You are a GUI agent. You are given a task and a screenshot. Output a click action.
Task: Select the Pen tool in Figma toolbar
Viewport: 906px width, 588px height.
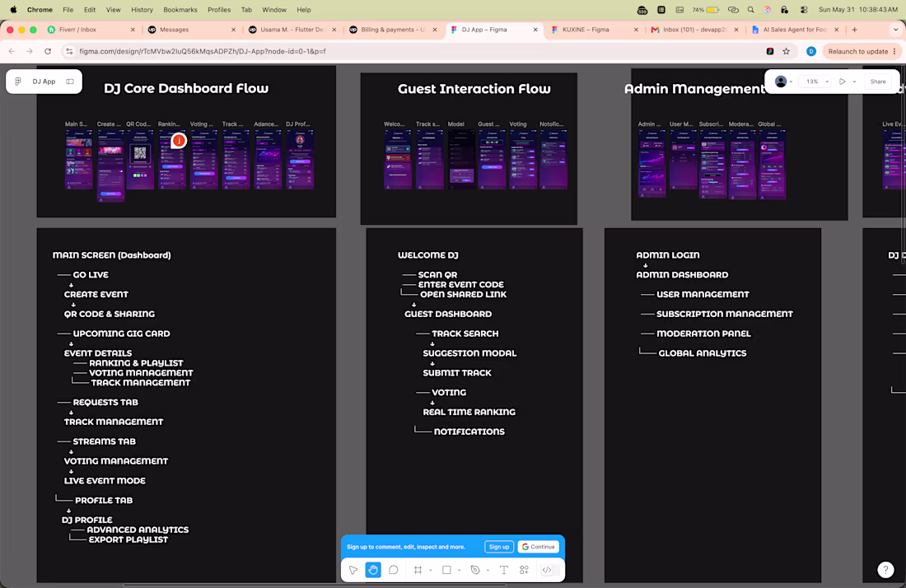(x=475, y=570)
